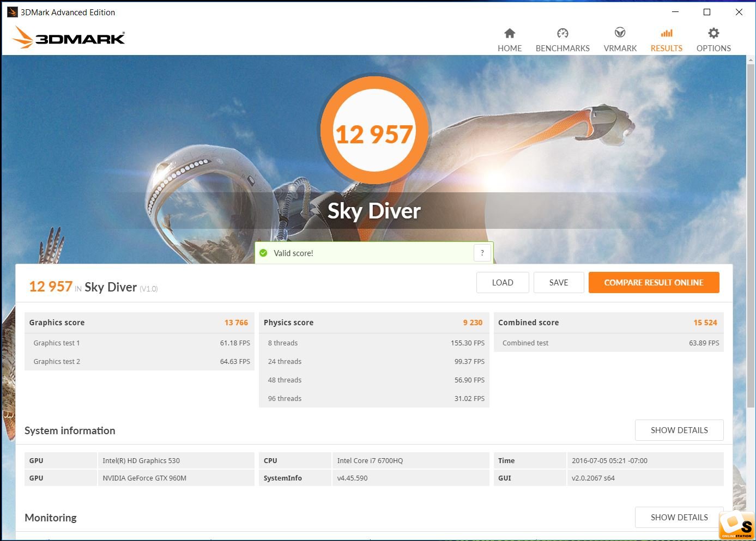Click the 12 957 score circle
The height and width of the screenshot is (541, 756).
tap(374, 131)
